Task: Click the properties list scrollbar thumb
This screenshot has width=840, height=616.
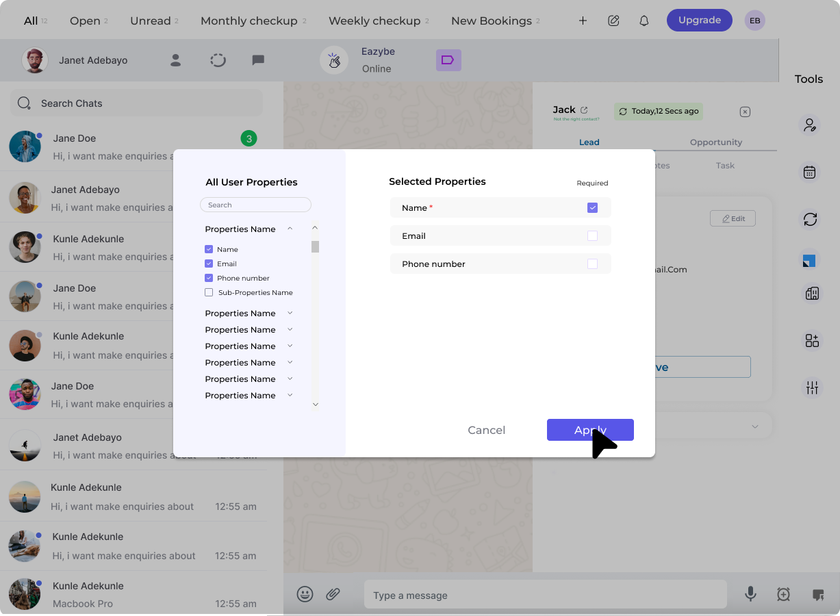Action: [315, 246]
